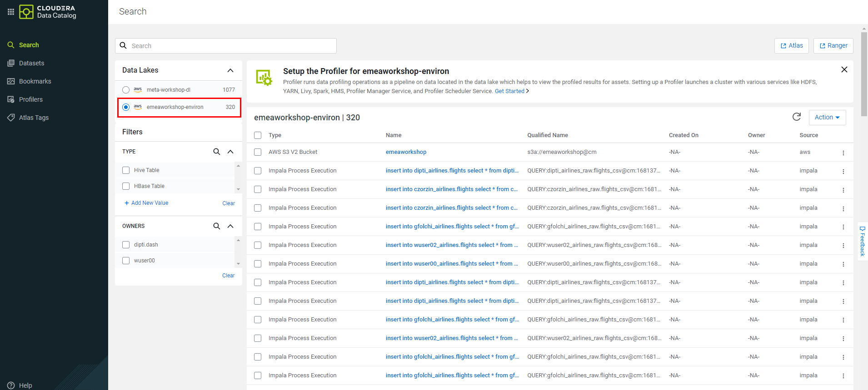
Task: Toggle the select-all checkbox in table header
Action: click(x=258, y=135)
